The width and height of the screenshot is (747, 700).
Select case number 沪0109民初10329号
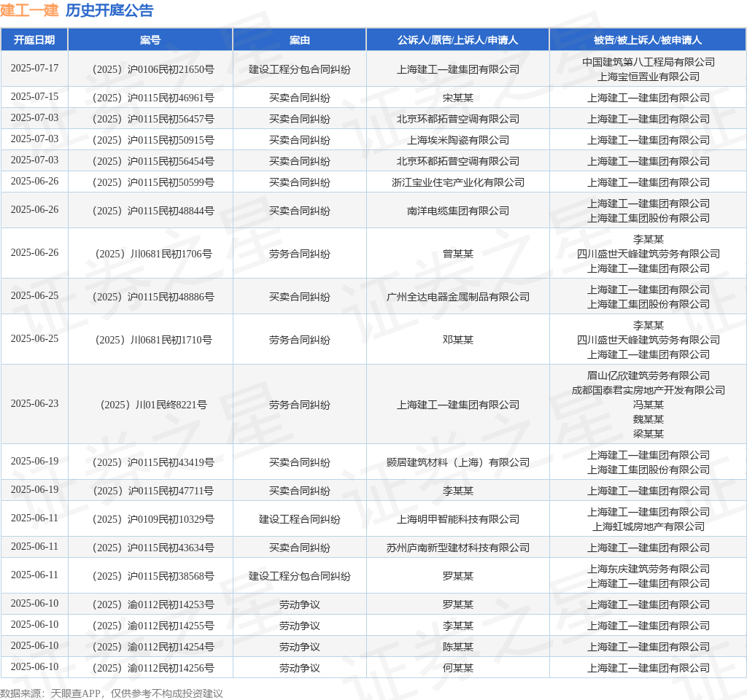pyautogui.click(x=153, y=519)
